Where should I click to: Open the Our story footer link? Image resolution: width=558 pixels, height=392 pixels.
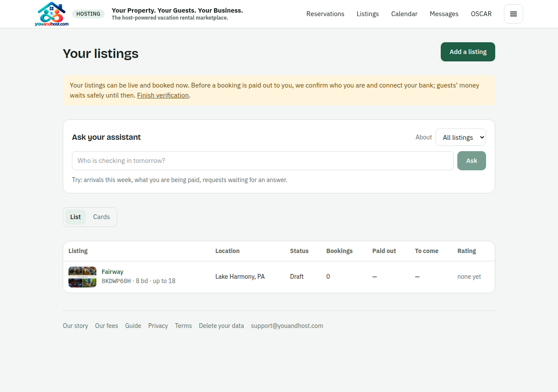pyautogui.click(x=75, y=326)
